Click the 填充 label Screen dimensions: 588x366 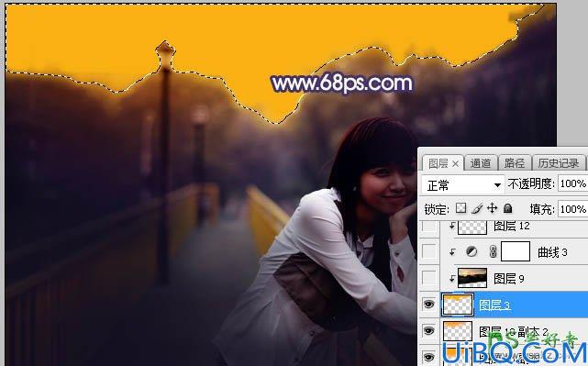point(541,209)
